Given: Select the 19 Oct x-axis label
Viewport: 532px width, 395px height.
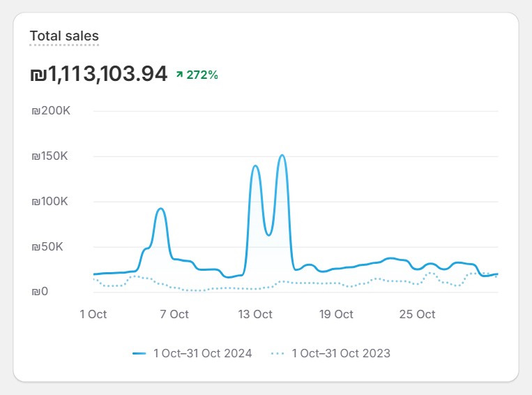Looking at the screenshot, I should (336, 315).
